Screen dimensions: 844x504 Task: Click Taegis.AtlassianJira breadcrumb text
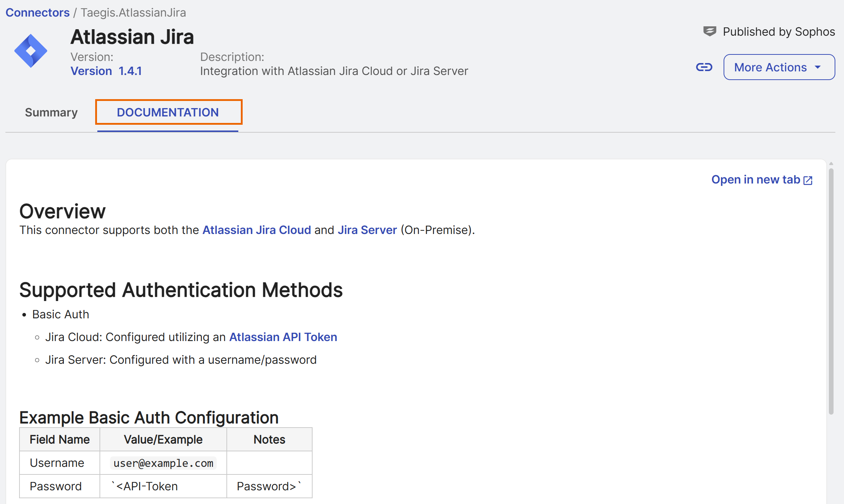(133, 13)
